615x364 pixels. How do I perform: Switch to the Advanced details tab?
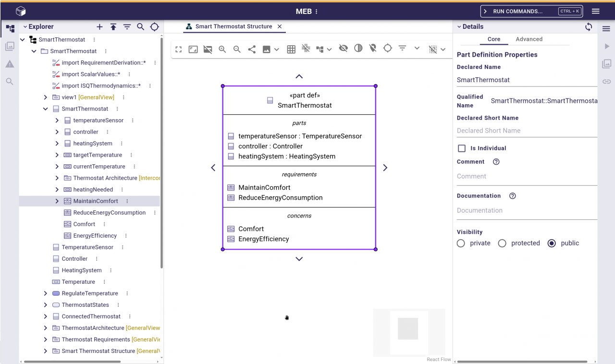(x=529, y=39)
